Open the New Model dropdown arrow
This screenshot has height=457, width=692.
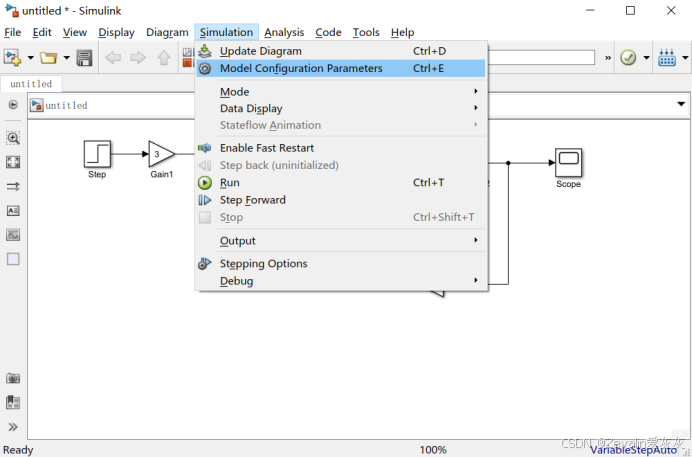point(30,58)
